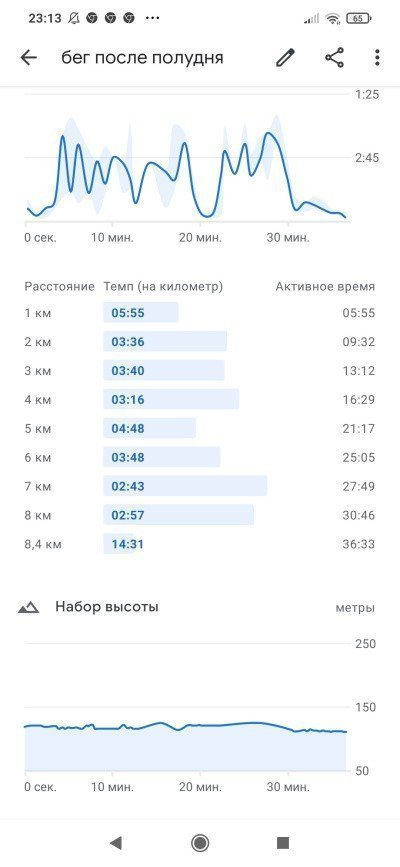Open the three-dot overflow menu

point(377,58)
